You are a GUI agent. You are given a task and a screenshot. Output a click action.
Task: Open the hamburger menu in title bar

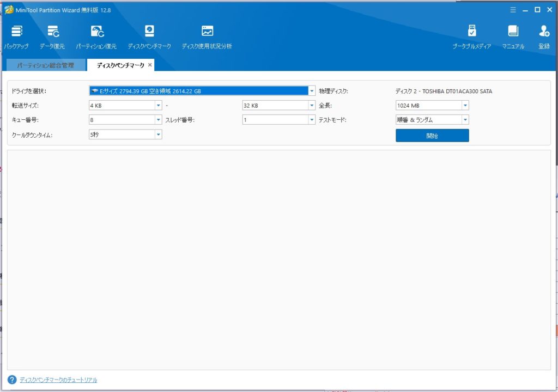point(513,10)
